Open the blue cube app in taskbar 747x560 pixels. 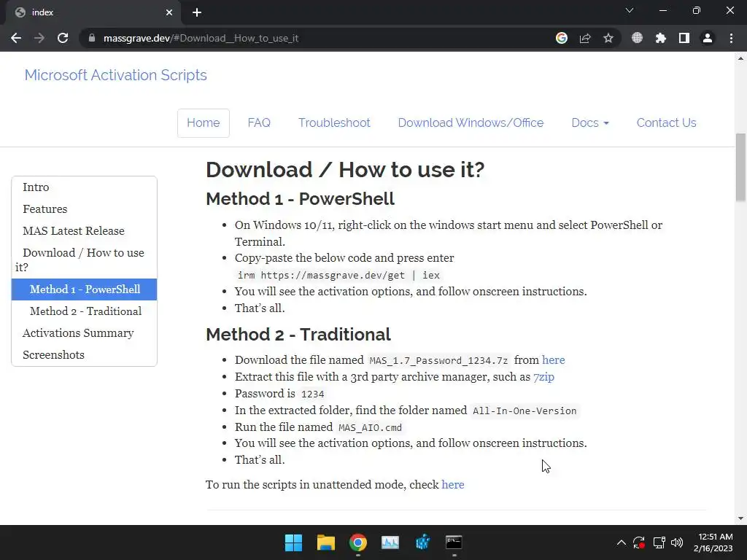click(422, 542)
